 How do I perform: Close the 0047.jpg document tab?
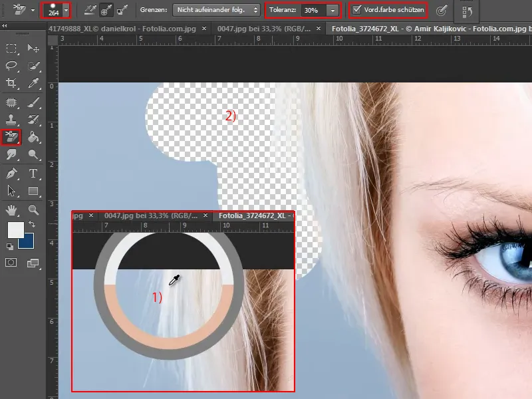click(x=319, y=29)
